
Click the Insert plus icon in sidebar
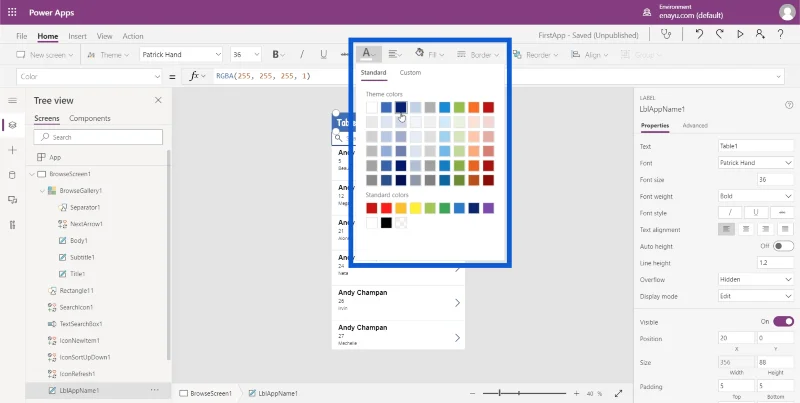click(13, 150)
